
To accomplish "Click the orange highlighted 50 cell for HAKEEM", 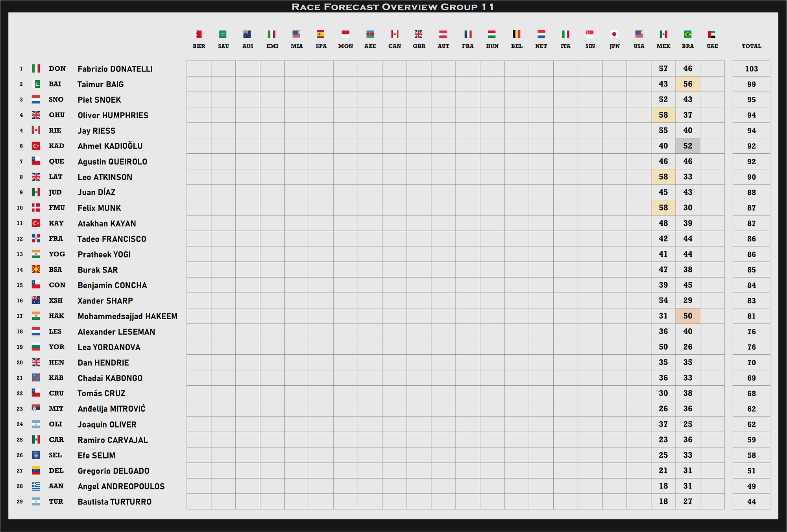I will coord(687,316).
